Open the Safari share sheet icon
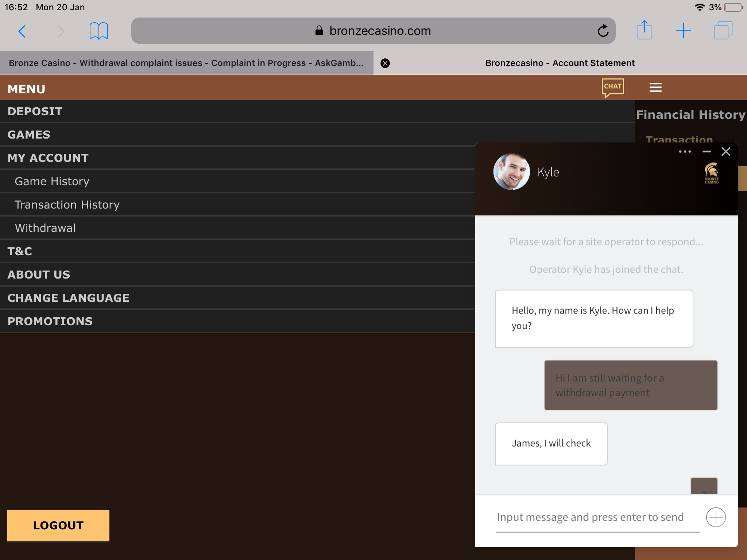This screenshot has height=560, width=747. click(644, 30)
